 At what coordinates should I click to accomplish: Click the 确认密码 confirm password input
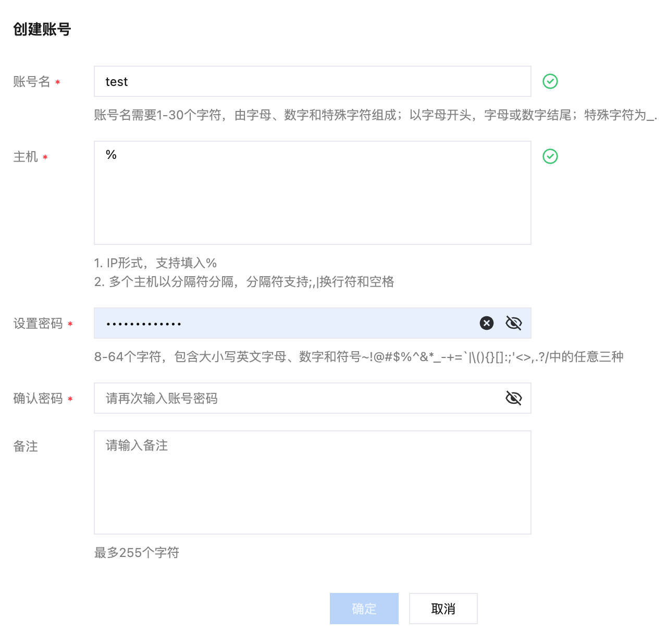coord(297,398)
